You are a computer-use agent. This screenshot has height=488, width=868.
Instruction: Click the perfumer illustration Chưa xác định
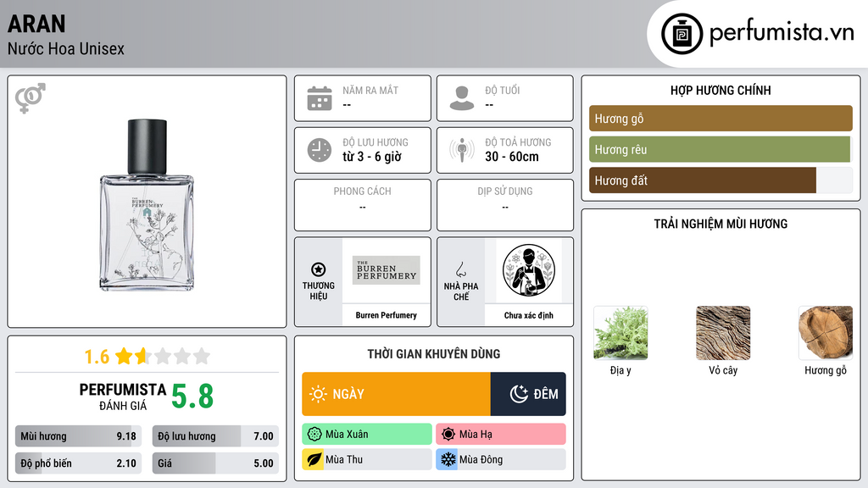click(x=529, y=270)
